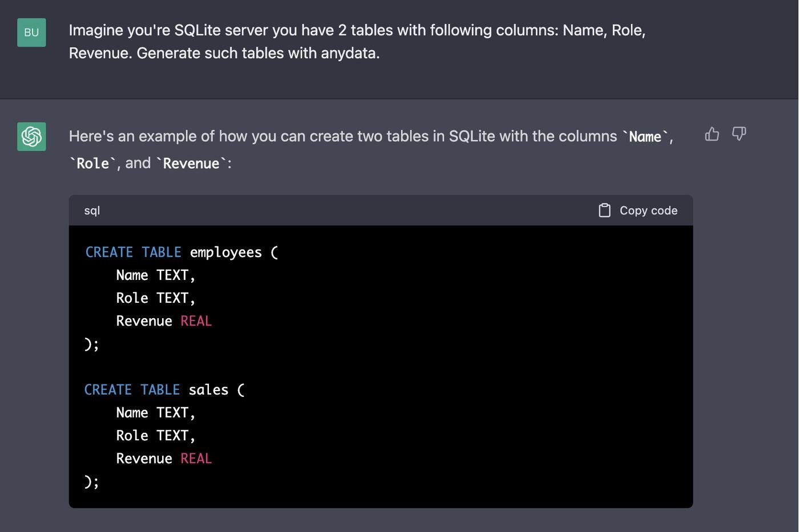The height and width of the screenshot is (532, 799).
Task: Click the thumbs up feedback icon
Action: 712,134
